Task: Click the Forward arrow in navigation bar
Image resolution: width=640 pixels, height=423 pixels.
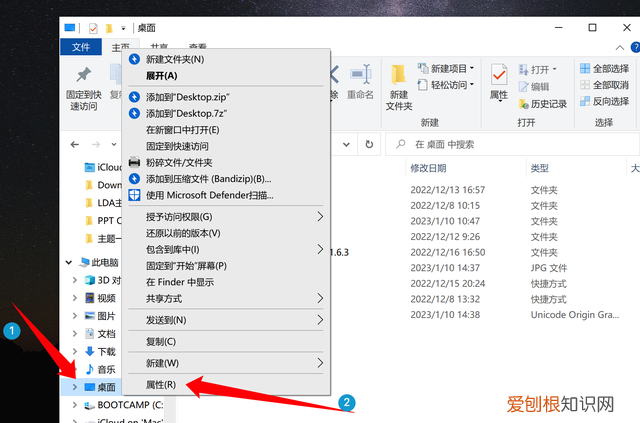Action: click(96, 144)
